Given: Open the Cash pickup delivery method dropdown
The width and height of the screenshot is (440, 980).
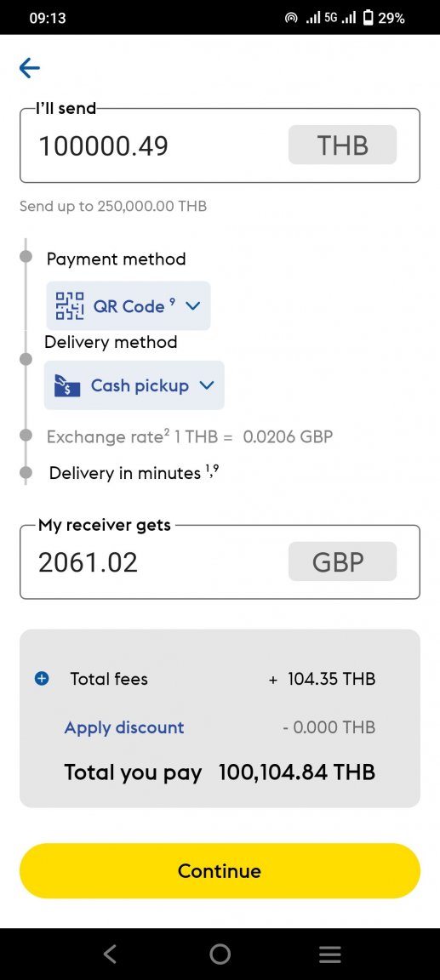Looking at the screenshot, I should 134,385.
